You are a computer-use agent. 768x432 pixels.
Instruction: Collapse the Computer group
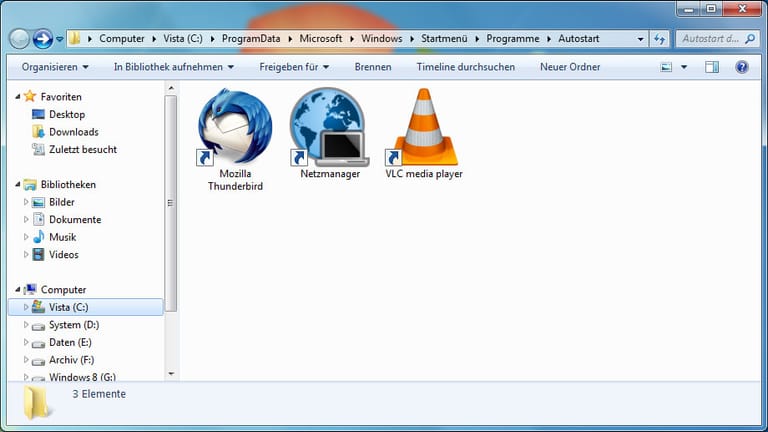pyautogui.click(x=18, y=289)
